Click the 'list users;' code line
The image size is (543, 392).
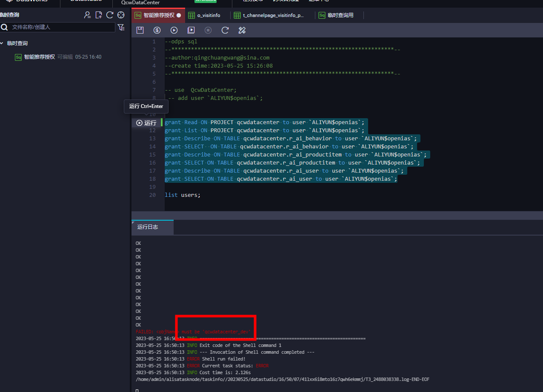pyautogui.click(x=183, y=195)
